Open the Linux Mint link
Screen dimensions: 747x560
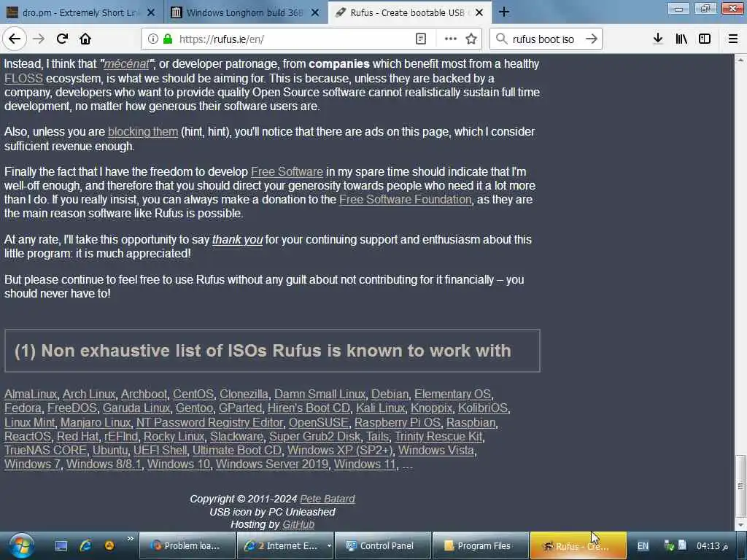[x=29, y=422]
